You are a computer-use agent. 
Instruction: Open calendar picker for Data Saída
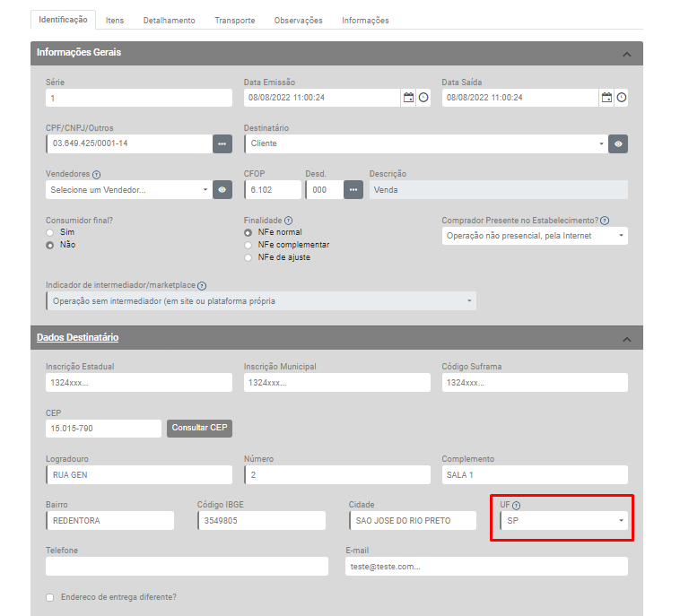click(x=606, y=98)
